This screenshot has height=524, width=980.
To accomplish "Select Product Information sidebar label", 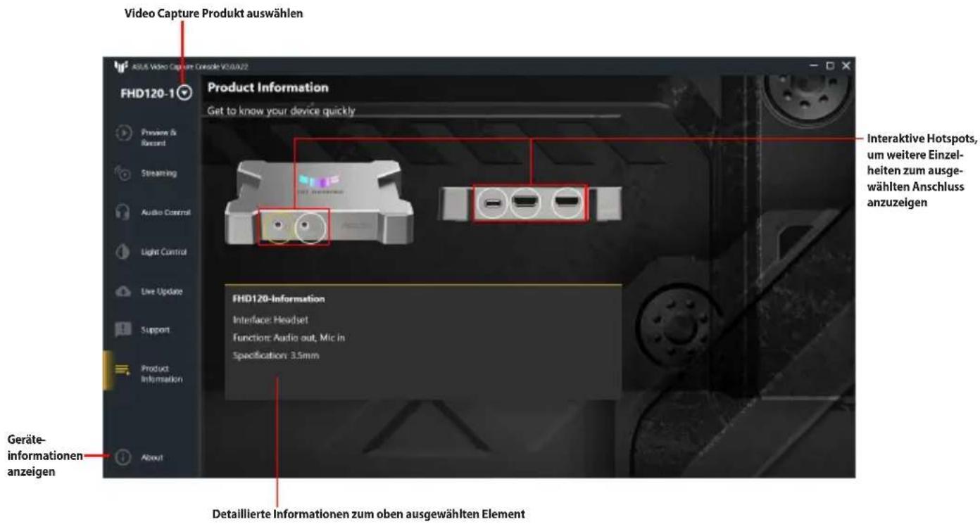I will coord(161,373).
